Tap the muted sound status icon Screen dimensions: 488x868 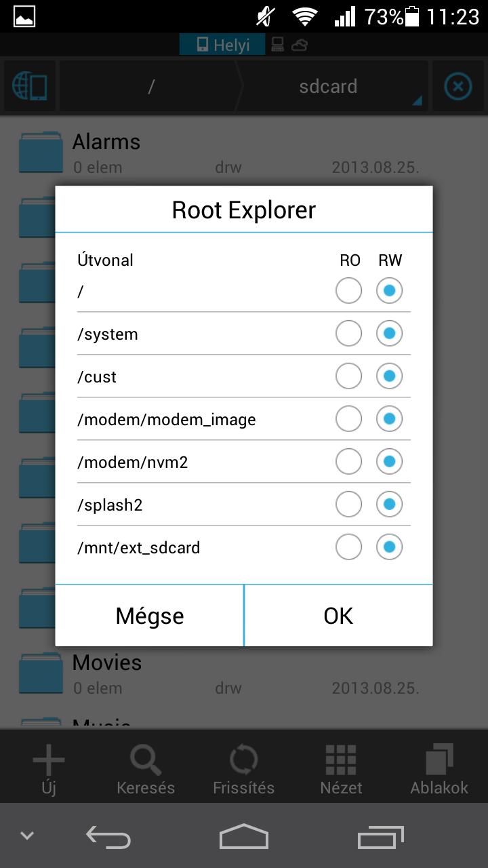(266, 16)
